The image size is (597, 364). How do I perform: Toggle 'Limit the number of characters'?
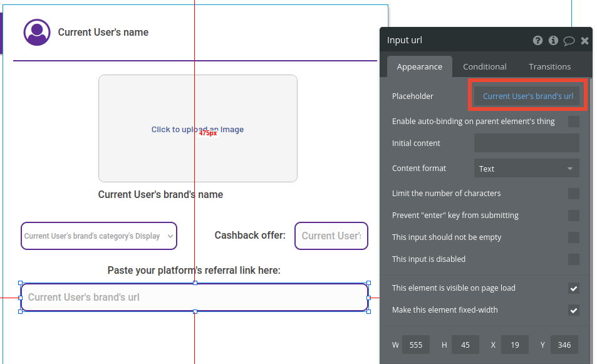[x=574, y=194]
